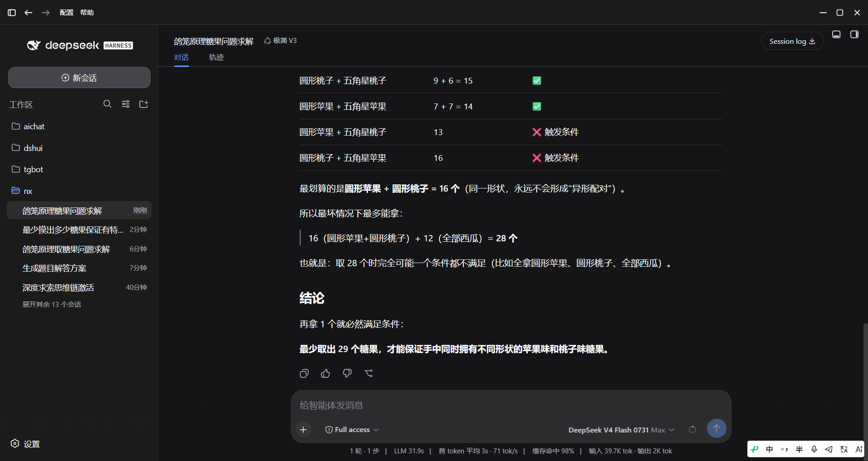868x461 pixels.
Task: Click the IME microphone voice input
Action: [x=814, y=449]
